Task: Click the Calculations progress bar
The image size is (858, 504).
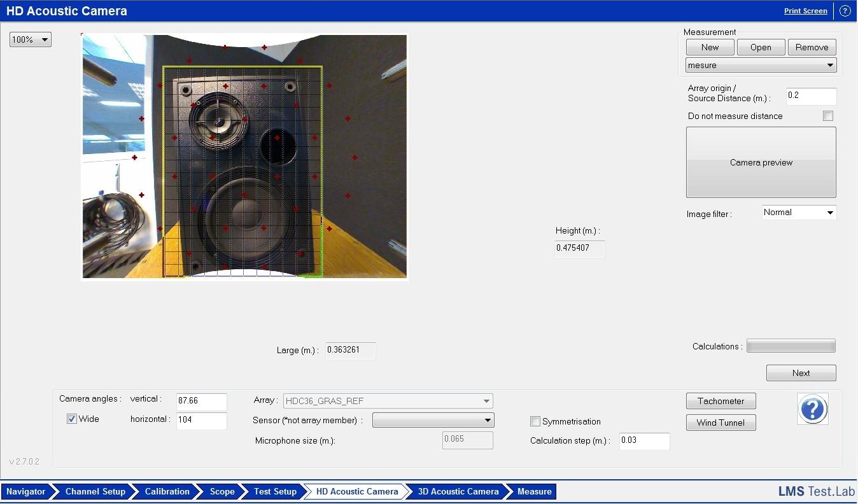Action: tap(791, 346)
